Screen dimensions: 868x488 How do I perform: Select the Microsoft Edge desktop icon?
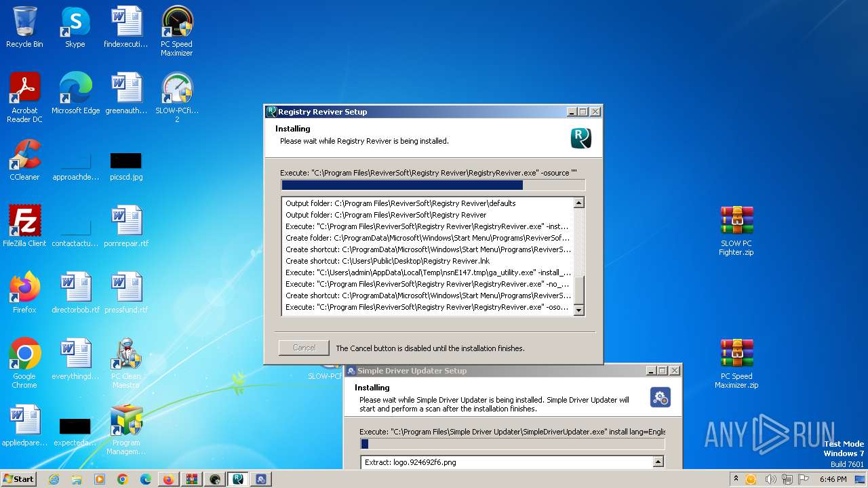pos(75,94)
